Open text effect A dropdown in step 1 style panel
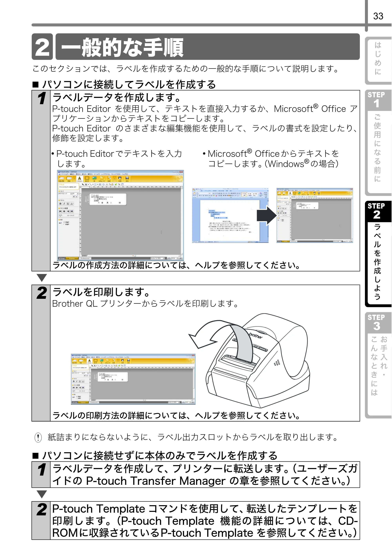 72,204
